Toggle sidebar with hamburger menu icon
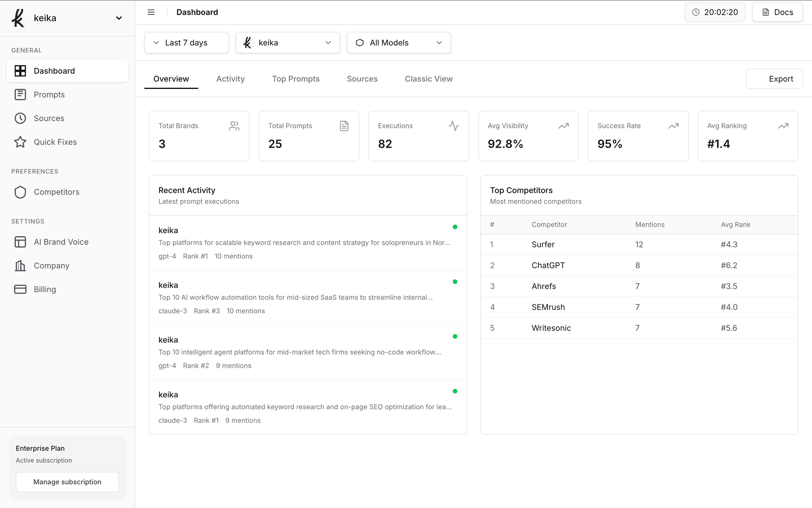 tap(151, 12)
